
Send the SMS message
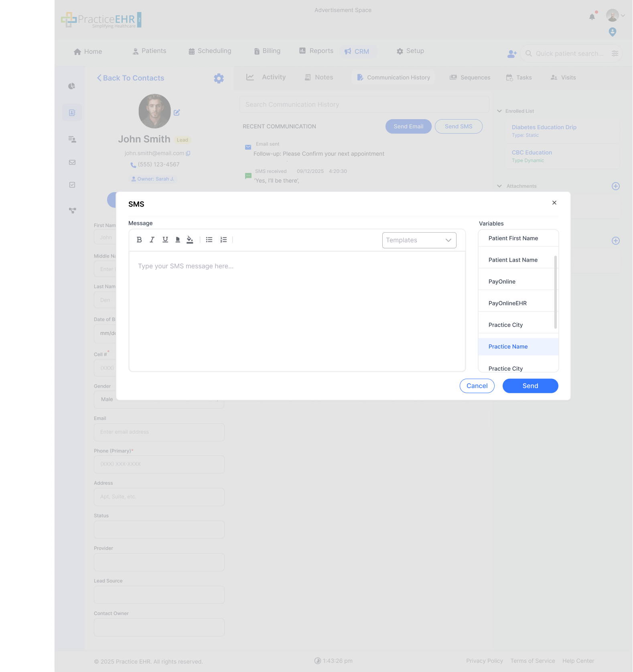coord(530,386)
